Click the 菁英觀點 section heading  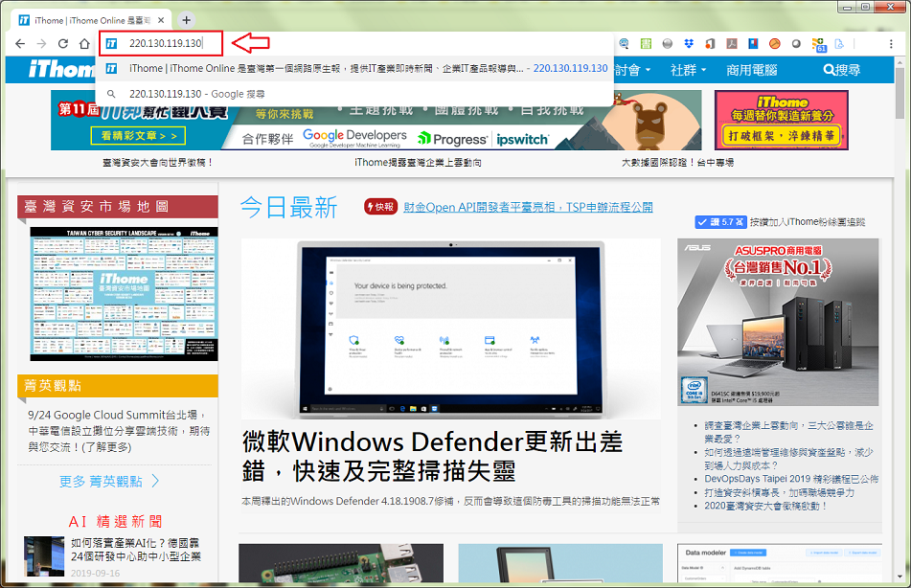(118, 386)
